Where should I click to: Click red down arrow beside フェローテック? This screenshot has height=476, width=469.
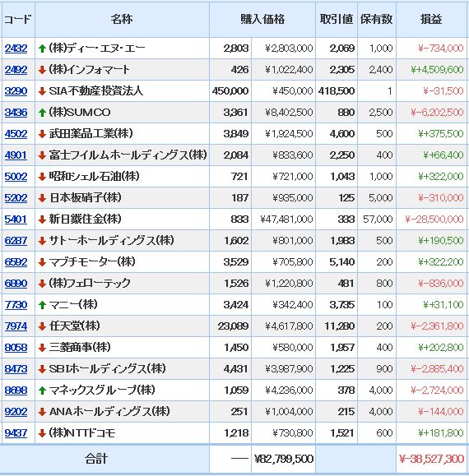42,284
